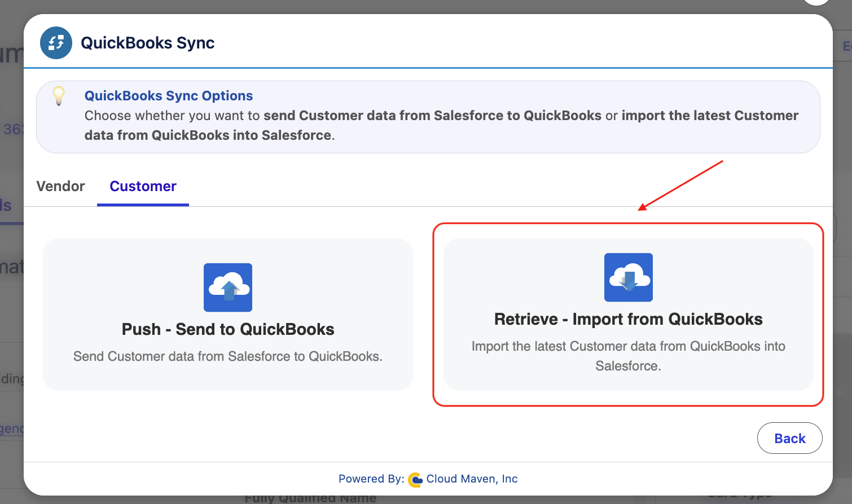Click the Back button
852x504 pixels.
(x=790, y=438)
